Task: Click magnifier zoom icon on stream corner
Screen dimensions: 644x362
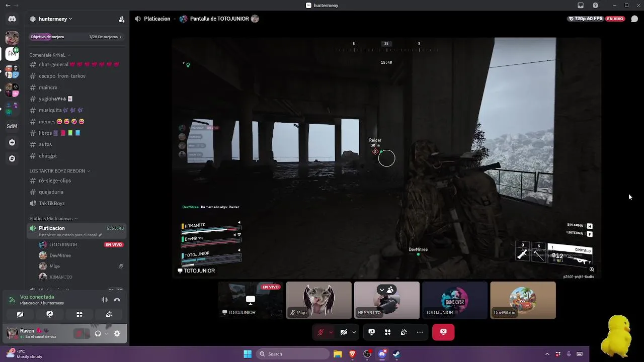Action: coord(592,269)
